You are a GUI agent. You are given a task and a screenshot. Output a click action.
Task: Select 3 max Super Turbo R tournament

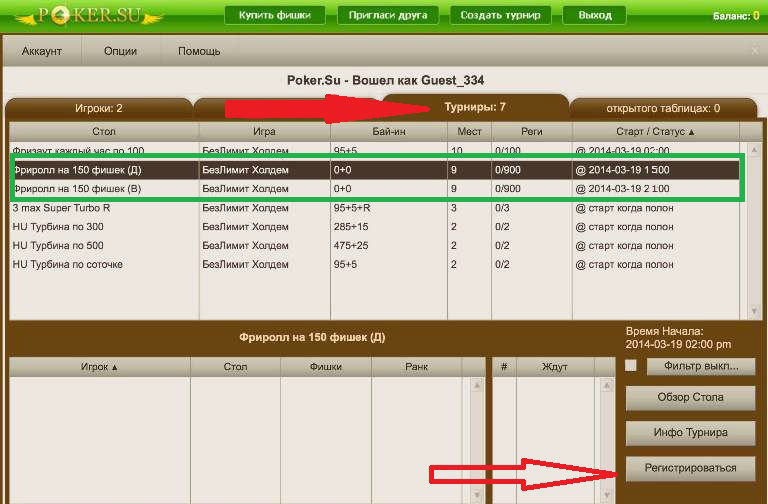coord(375,208)
